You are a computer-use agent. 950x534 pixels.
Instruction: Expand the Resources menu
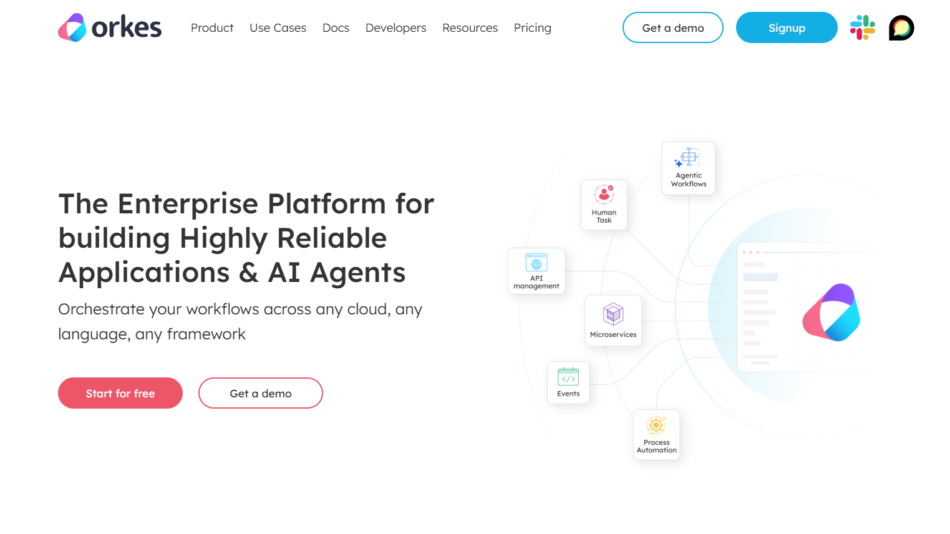(470, 28)
